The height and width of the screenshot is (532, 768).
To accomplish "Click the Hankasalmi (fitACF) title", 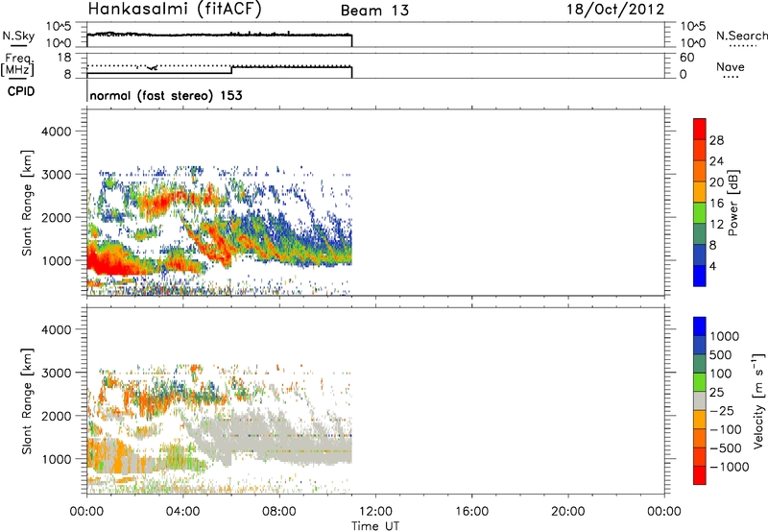I will coord(175,10).
